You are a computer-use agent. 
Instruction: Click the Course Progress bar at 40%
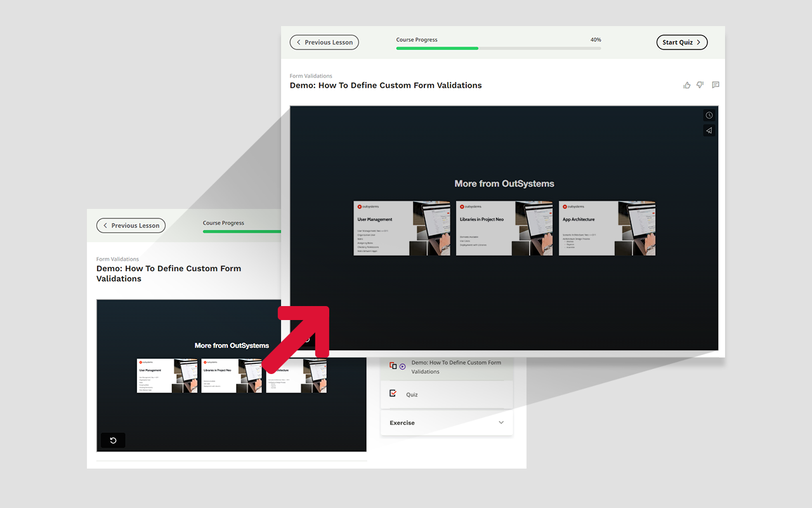[499, 48]
